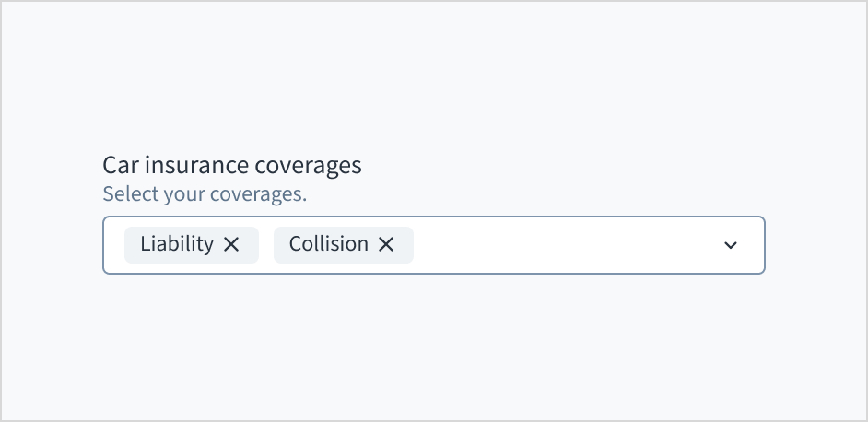The image size is (868, 422).
Task: Click the "Car insurance coverages" label
Action: pos(232,166)
